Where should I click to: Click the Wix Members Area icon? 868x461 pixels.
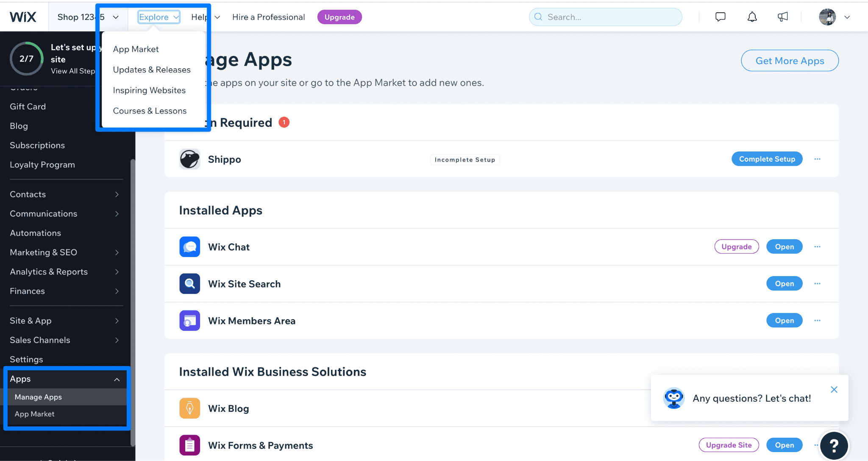(189, 320)
